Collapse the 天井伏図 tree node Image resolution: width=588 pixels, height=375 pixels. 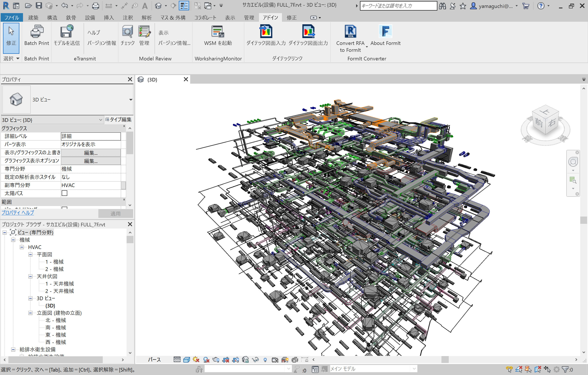tap(31, 277)
